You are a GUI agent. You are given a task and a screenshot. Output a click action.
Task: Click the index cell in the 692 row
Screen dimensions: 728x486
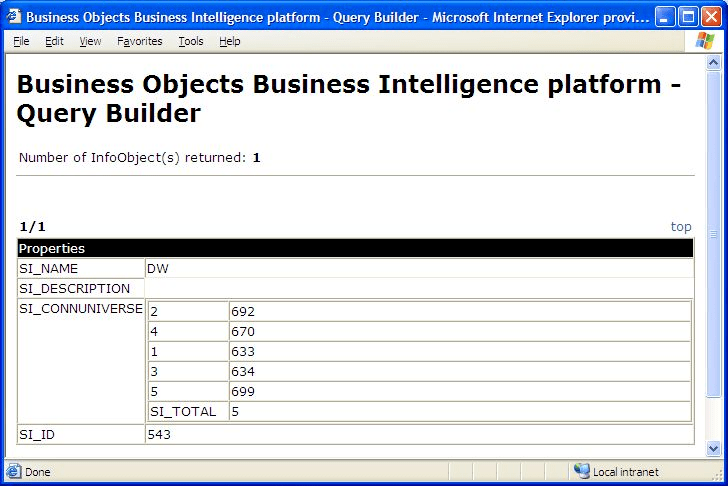coord(188,311)
